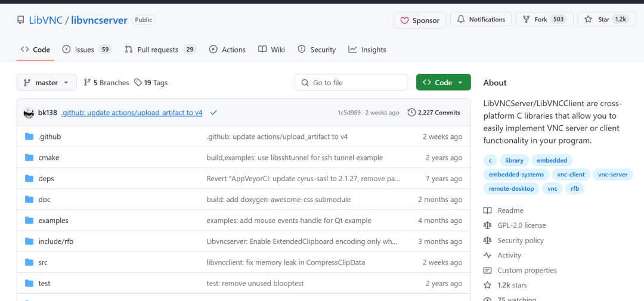
Task: Click the 19 Tags tag icon
Action: (x=138, y=83)
